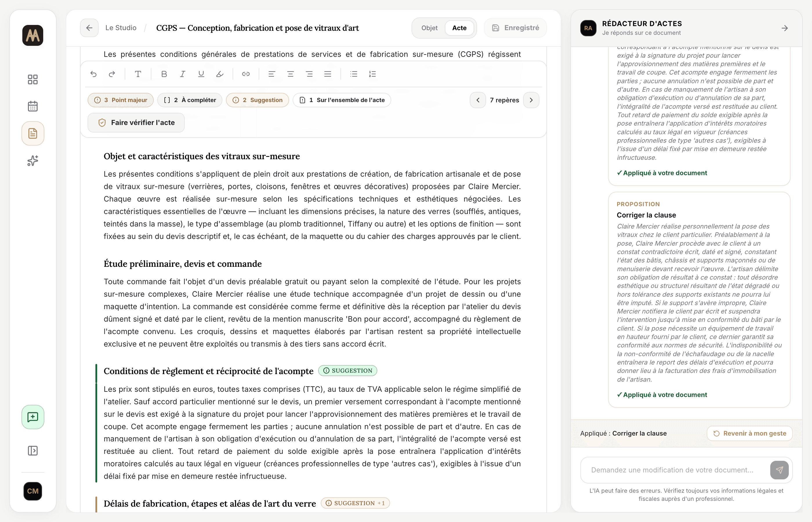This screenshot has height=522, width=812.
Task: Click the document title CGPS heading
Action: pyautogui.click(x=258, y=28)
